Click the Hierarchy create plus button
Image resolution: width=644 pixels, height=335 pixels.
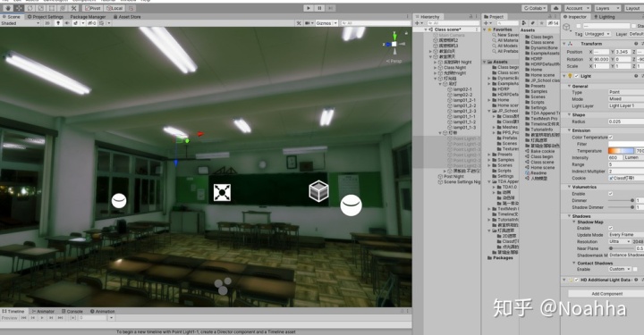[x=418, y=23]
